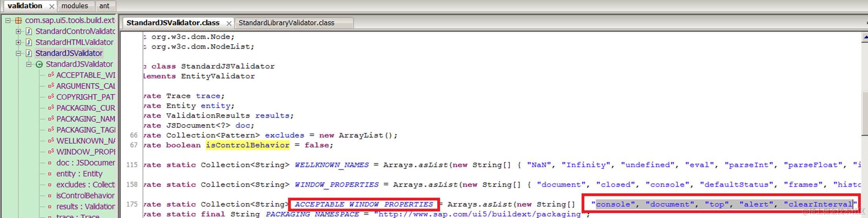Viewport: 868px width, 218px height.
Task: Click WINDOW_PROPERTIES identifier on line 158
Action: (x=337, y=185)
